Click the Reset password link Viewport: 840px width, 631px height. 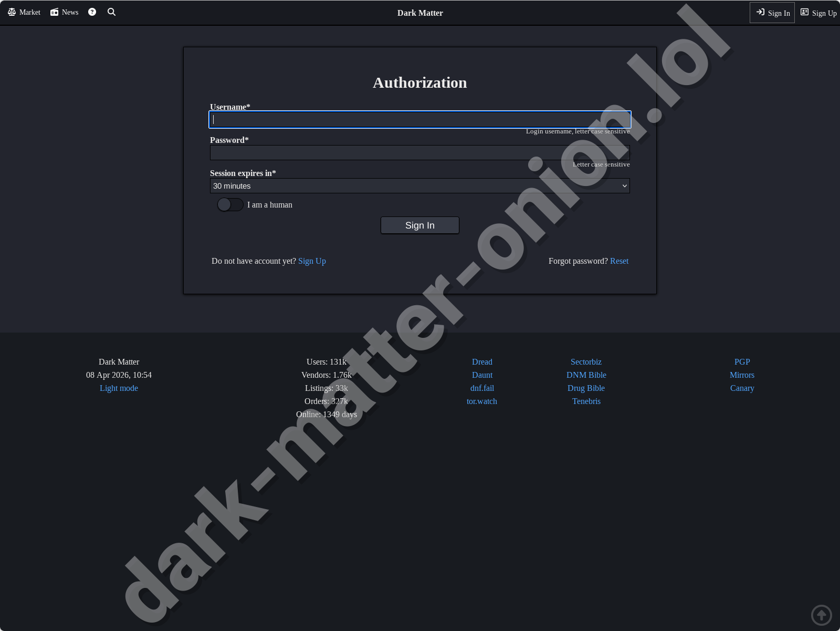pyautogui.click(x=619, y=261)
